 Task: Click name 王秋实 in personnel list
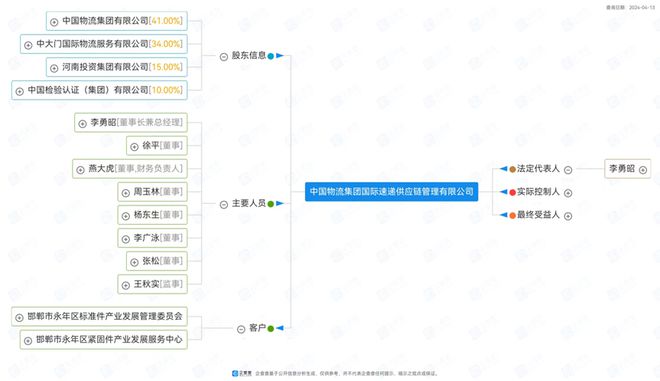click(x=146, y=284)
